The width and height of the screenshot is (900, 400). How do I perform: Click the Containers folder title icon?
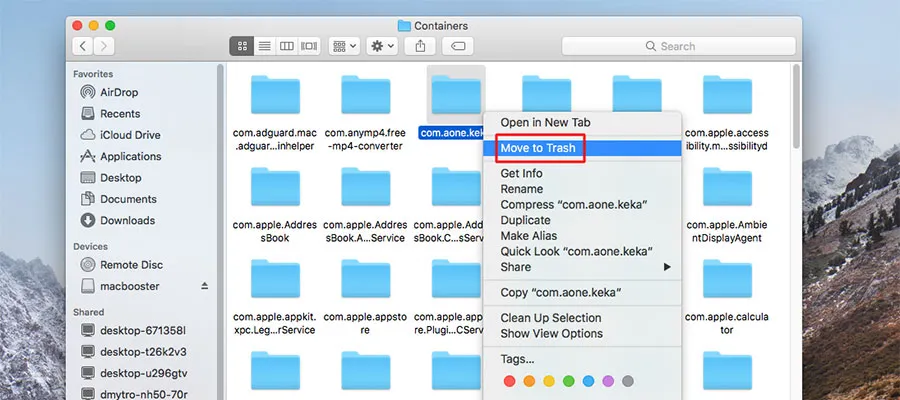point(404,26)
